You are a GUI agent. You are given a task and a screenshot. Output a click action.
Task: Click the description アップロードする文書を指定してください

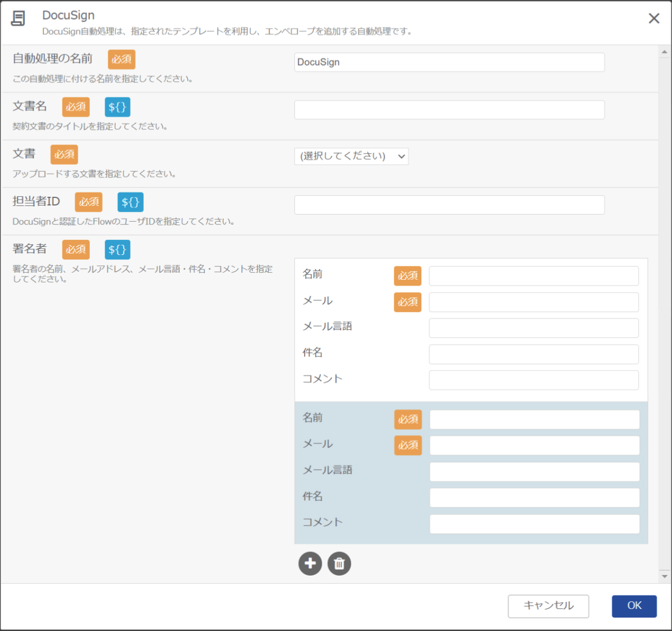coord(94,174)
